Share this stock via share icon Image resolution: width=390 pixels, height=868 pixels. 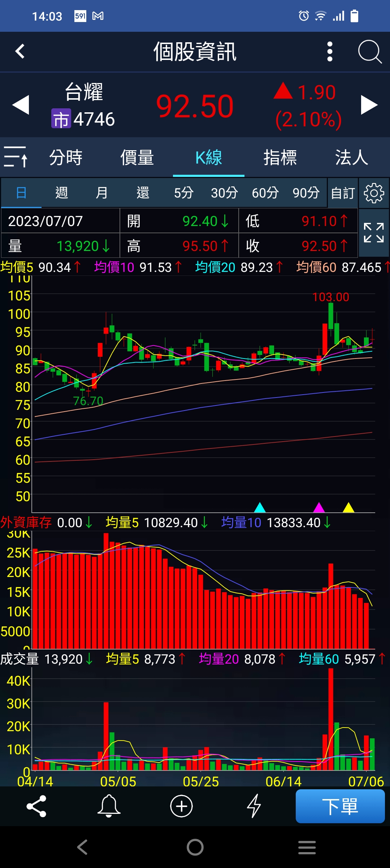pos(36,806)
